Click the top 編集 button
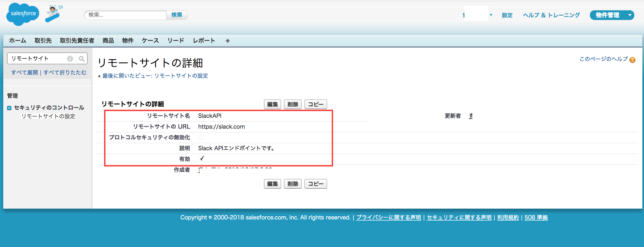The height and width of the screenshot is (247, 644). click(x=273, y=104)
